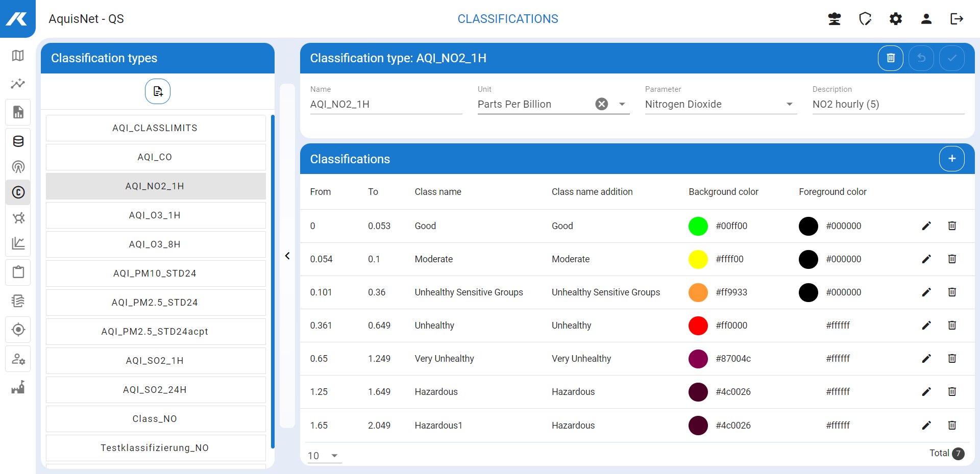Open the settings gear icon

895,19
